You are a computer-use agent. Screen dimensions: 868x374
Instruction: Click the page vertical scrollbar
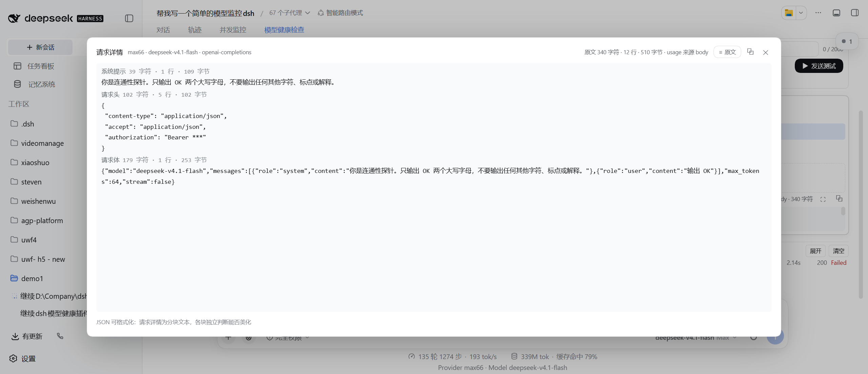(861, 204)
